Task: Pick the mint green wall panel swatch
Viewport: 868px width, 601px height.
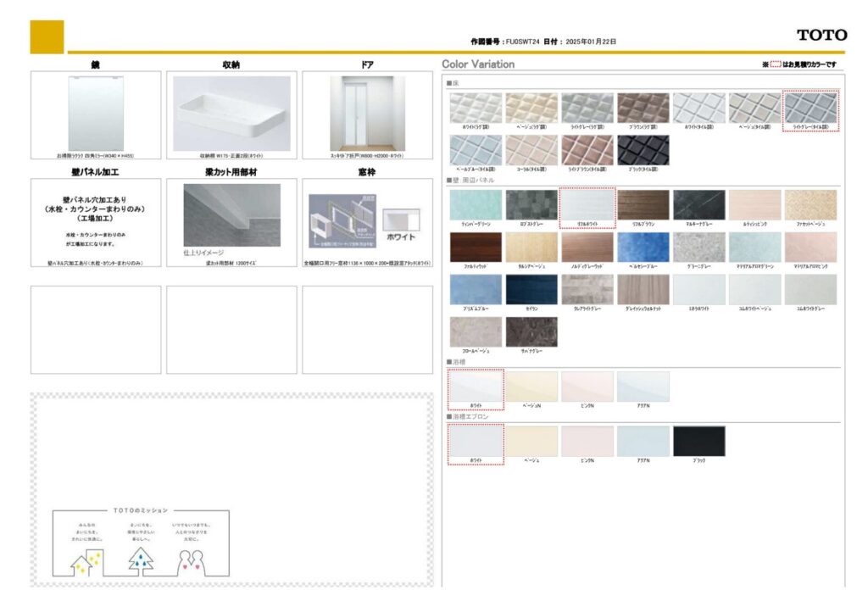Action: [x=476, y=204]
